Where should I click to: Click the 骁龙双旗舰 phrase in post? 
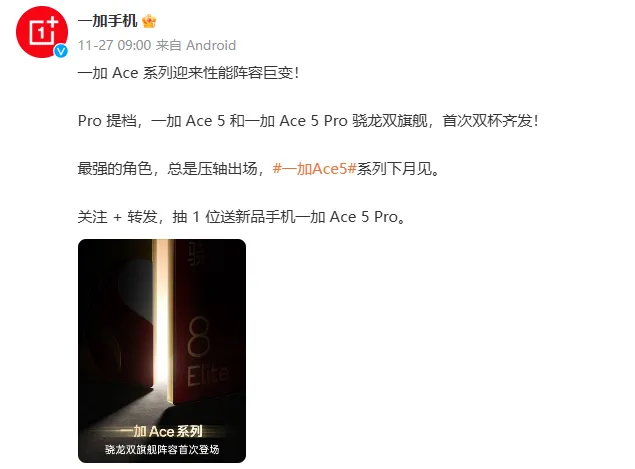(390, 121)
